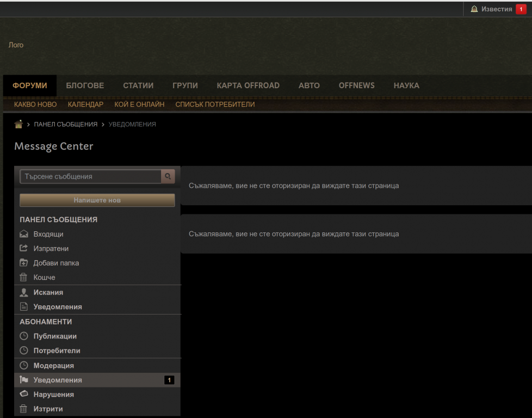532x418 pixels.
Task: Switch to the НАУКА tab
Action: 406,85
